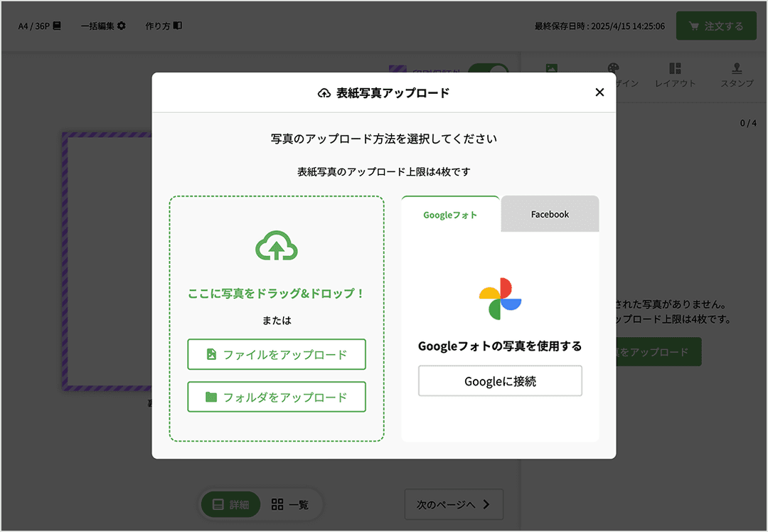
Task: Click フォルダをアップロード to upload a folder
Action: point(277,397)
